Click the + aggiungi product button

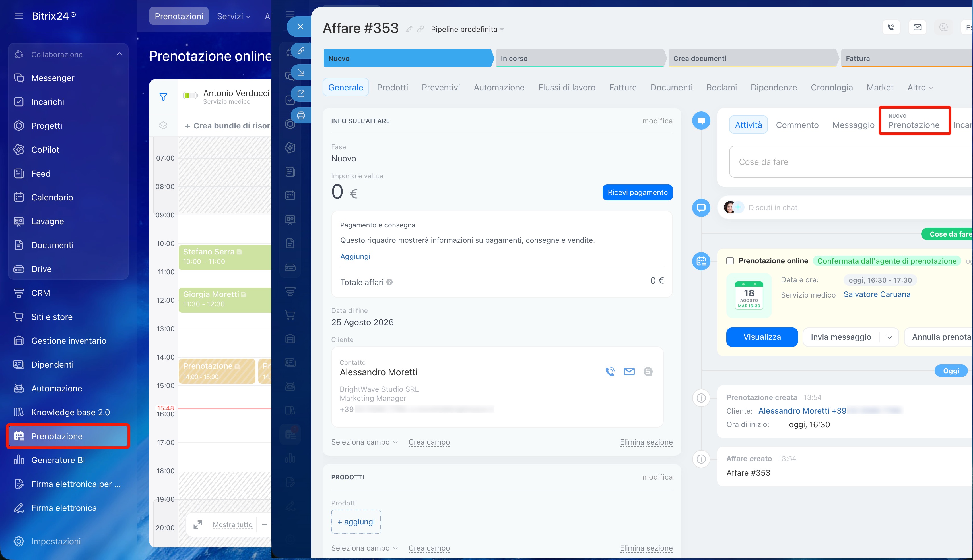click(356, 522)
